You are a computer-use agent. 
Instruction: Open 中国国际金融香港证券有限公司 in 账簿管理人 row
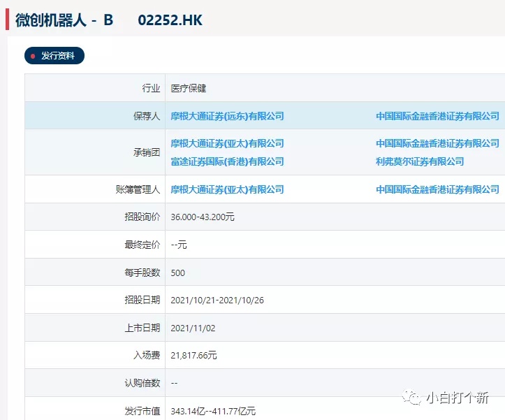click(x=437, y=189)
